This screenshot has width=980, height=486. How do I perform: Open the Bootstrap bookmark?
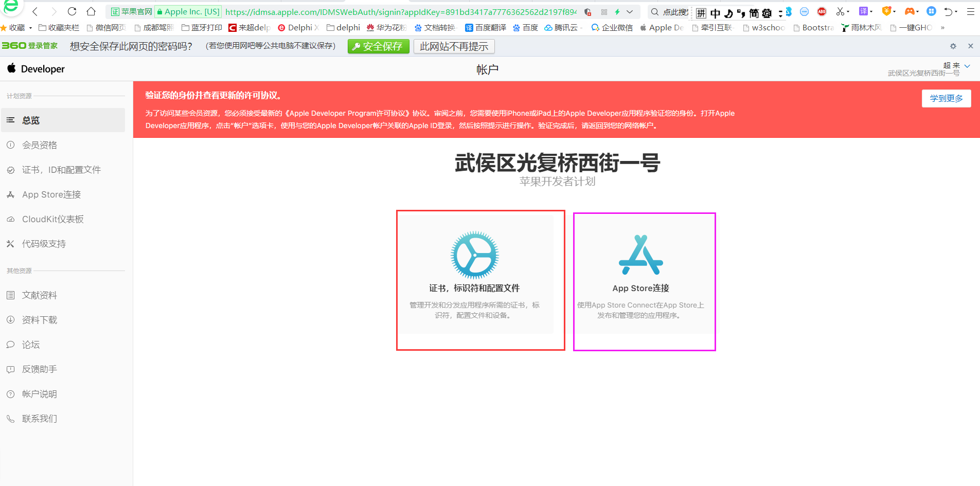[814, 28]
